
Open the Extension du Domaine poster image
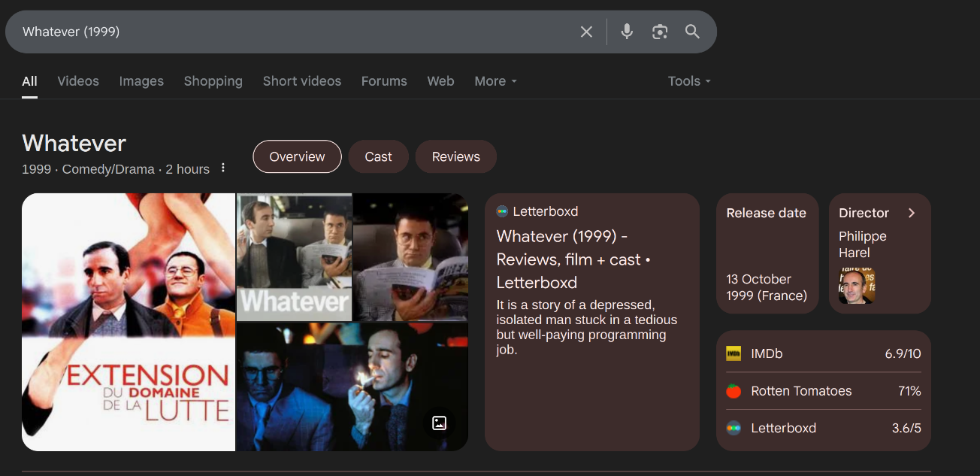(129, 322)
